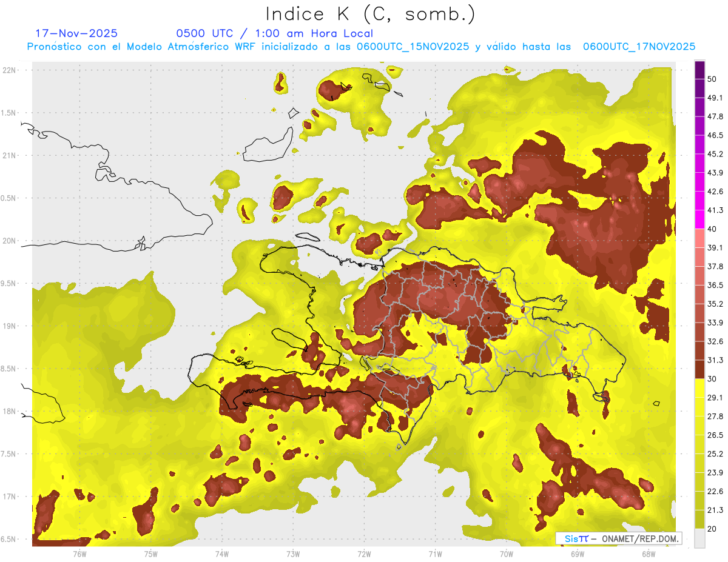Select the bright yellow swatch between 29.1 and 30

click(x=699, y=388)
